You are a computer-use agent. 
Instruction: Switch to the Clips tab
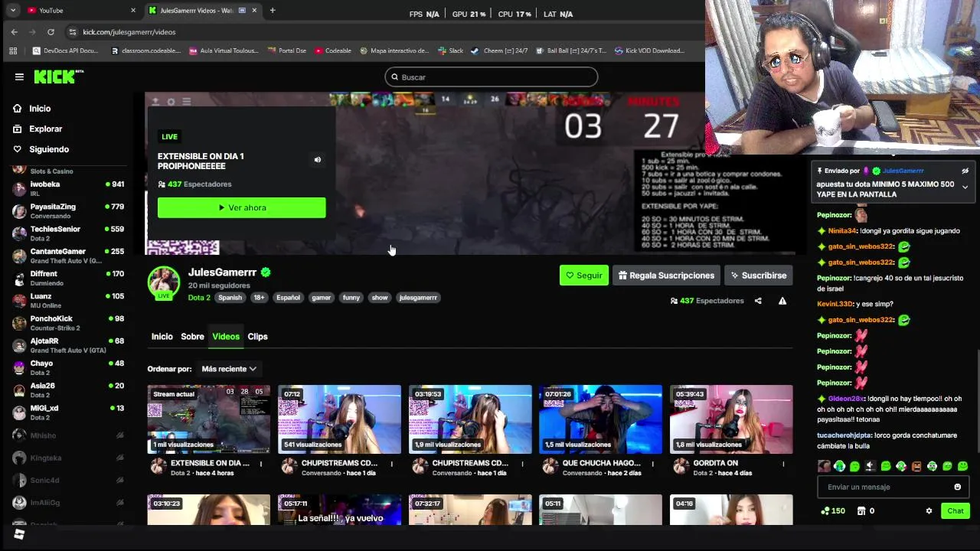(257, 337)
